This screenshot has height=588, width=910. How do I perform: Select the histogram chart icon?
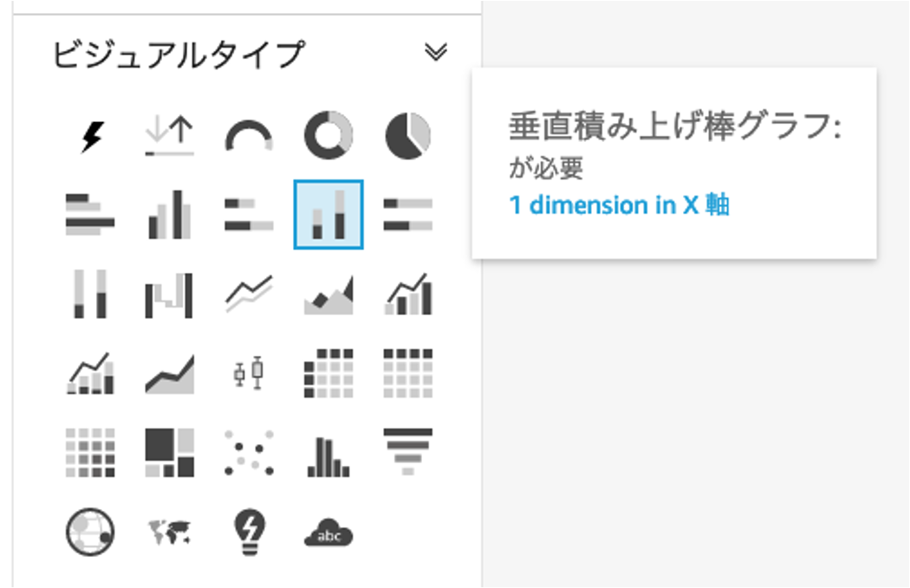point(328,456)
